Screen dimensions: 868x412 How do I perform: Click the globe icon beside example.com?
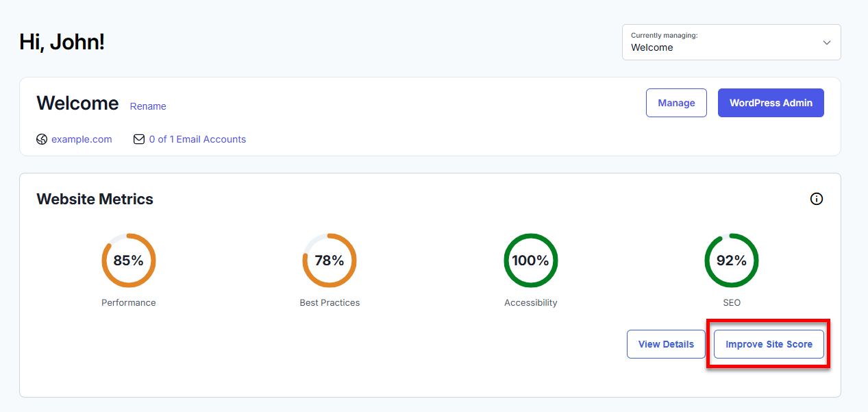click(x=42, y=139)
